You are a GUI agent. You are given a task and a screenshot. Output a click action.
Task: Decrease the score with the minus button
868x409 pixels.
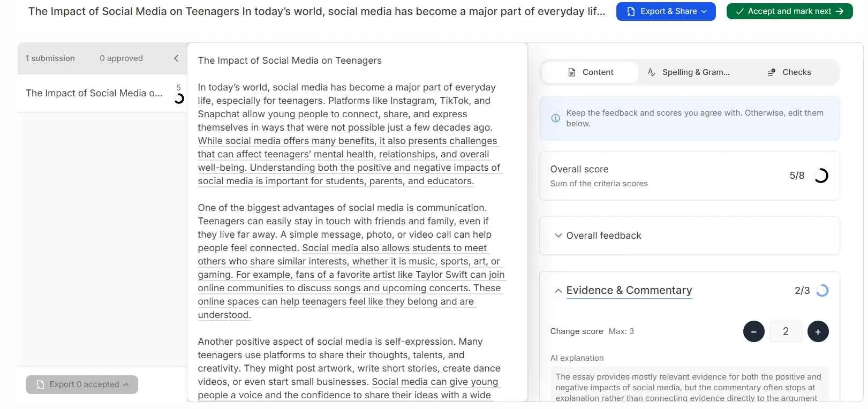pyautogui.click(x=753, y=331)
